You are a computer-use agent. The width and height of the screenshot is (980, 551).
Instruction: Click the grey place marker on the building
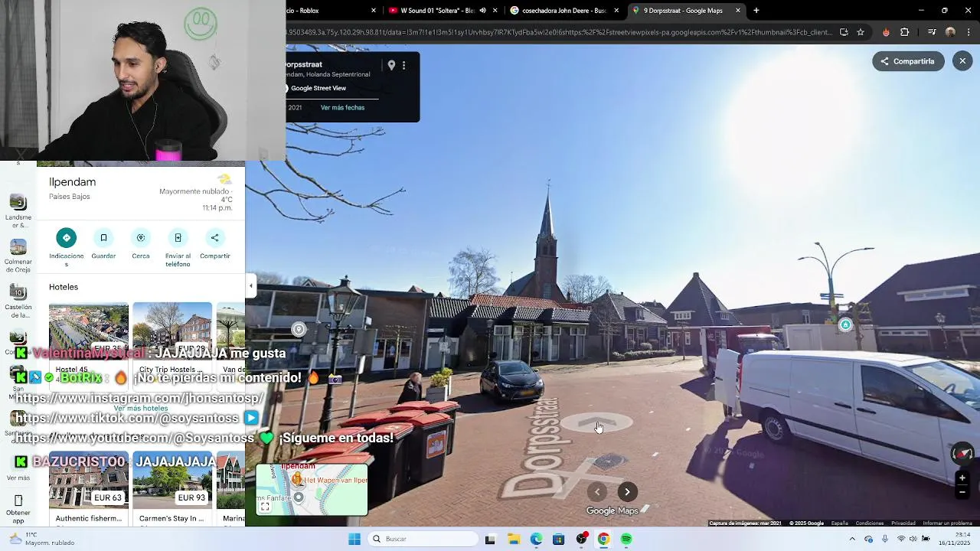click(x=299, y=330)
